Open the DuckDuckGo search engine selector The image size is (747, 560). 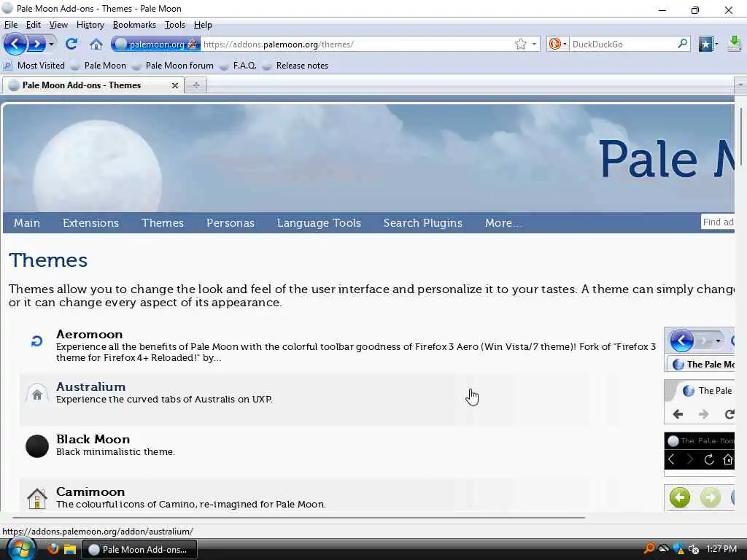(557, 44)
